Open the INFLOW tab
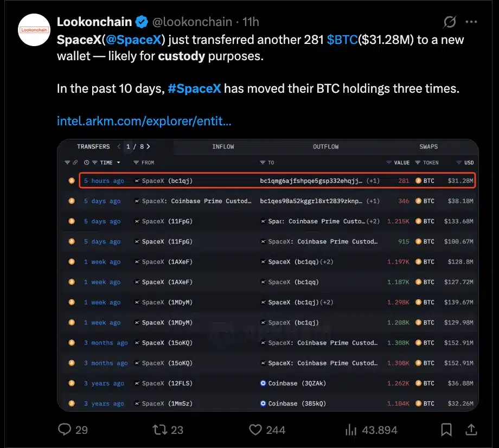 tap(223, 146)
